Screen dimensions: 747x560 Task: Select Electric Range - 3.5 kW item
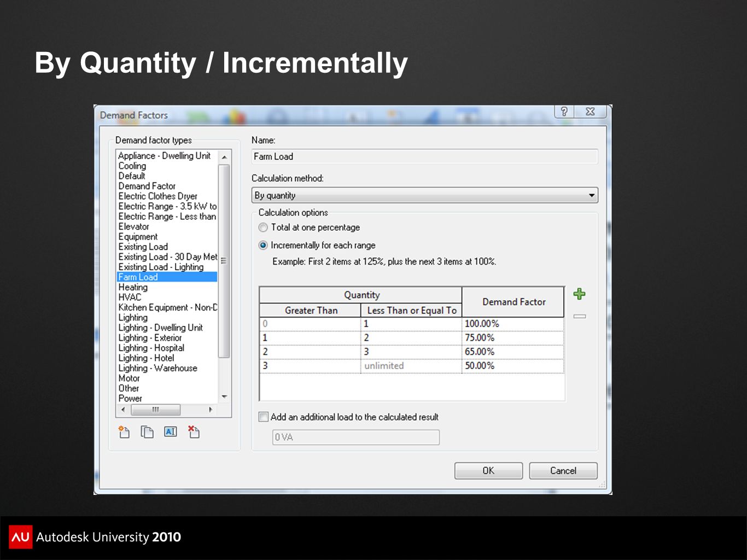tap(167, 206)
